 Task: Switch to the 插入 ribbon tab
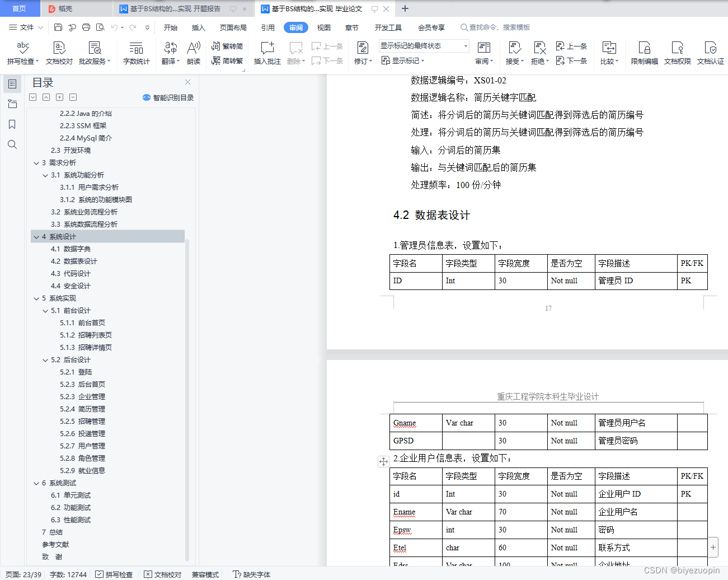(x=199, y=27)
